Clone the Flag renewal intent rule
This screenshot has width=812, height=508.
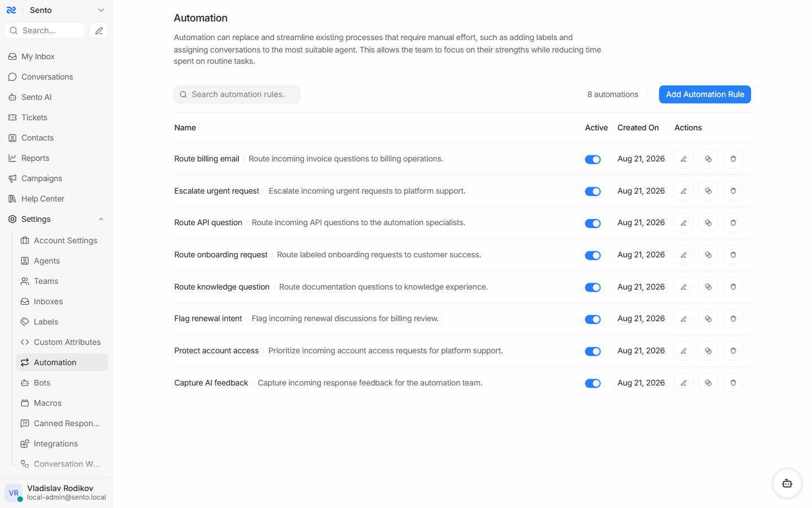pyautogui.click(x=708, y=319)
